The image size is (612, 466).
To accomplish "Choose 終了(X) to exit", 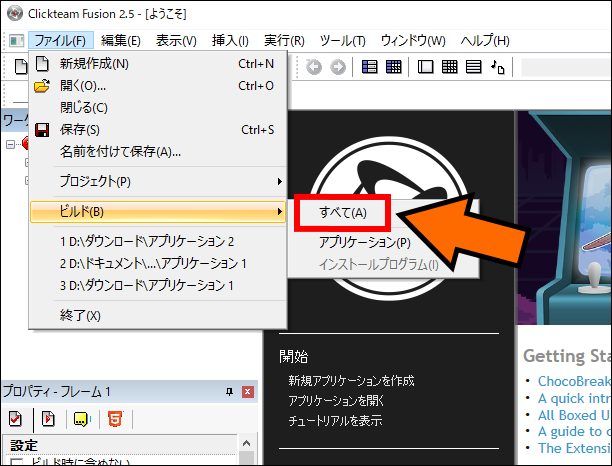I will (x=158, y=315).
